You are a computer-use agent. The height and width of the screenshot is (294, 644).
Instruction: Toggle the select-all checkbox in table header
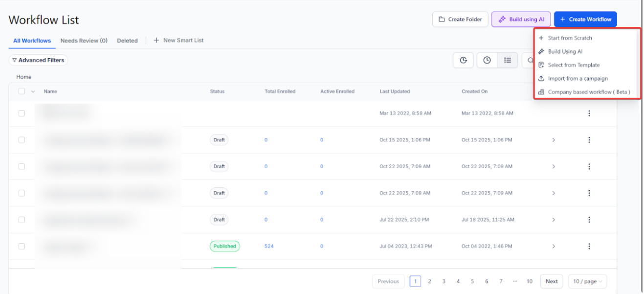22,91
